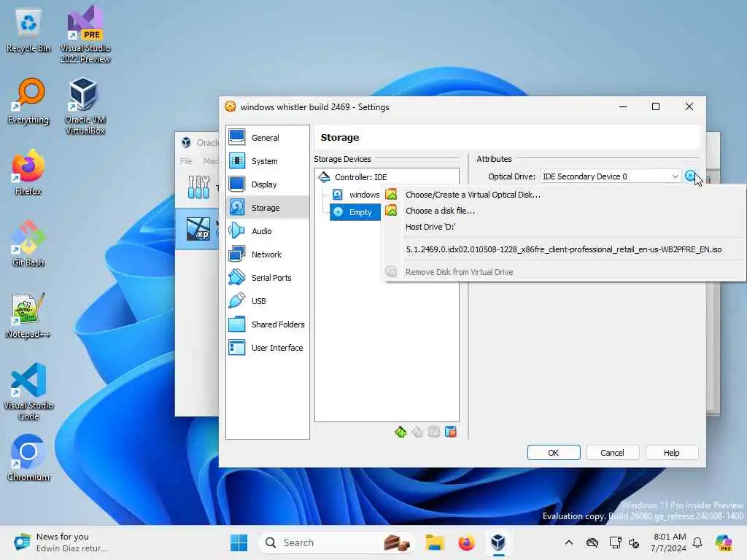Click the taskbar Search box
This screenshot has width=747, height=560.
point(336,542)
